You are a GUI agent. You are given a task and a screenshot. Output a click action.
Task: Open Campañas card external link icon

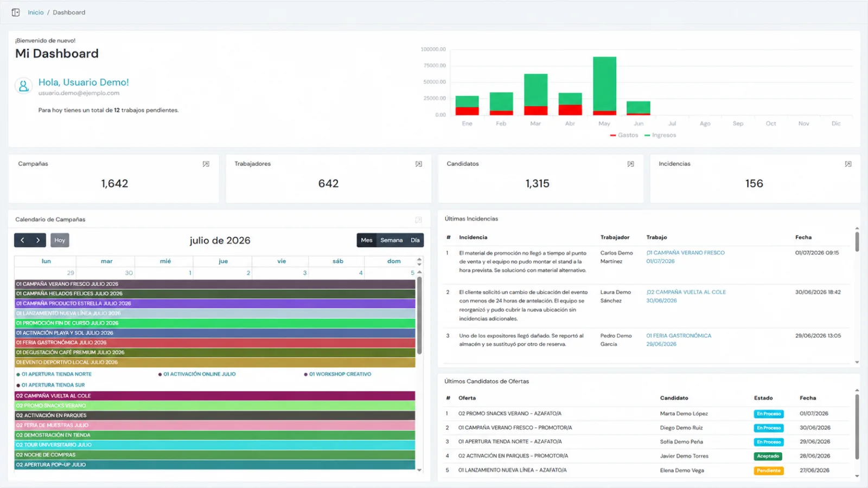coord(206,164)
